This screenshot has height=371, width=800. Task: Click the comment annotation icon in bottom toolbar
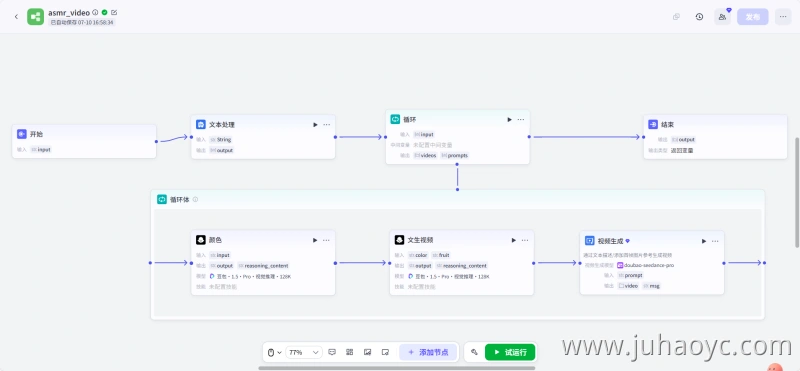(332, 352)
